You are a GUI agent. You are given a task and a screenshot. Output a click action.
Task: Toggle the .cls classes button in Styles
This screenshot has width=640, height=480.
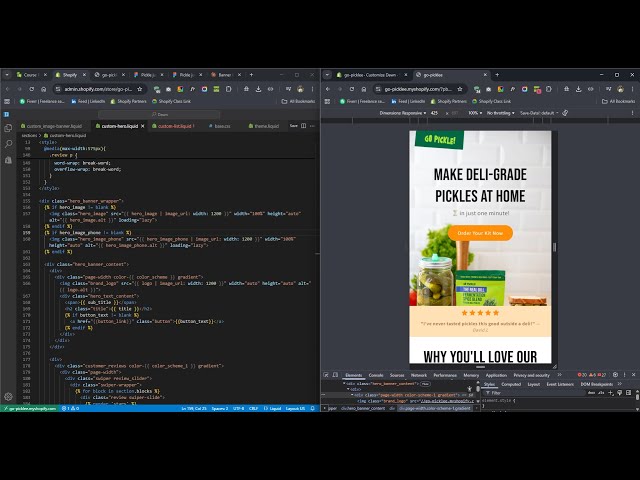pos(601,393)
